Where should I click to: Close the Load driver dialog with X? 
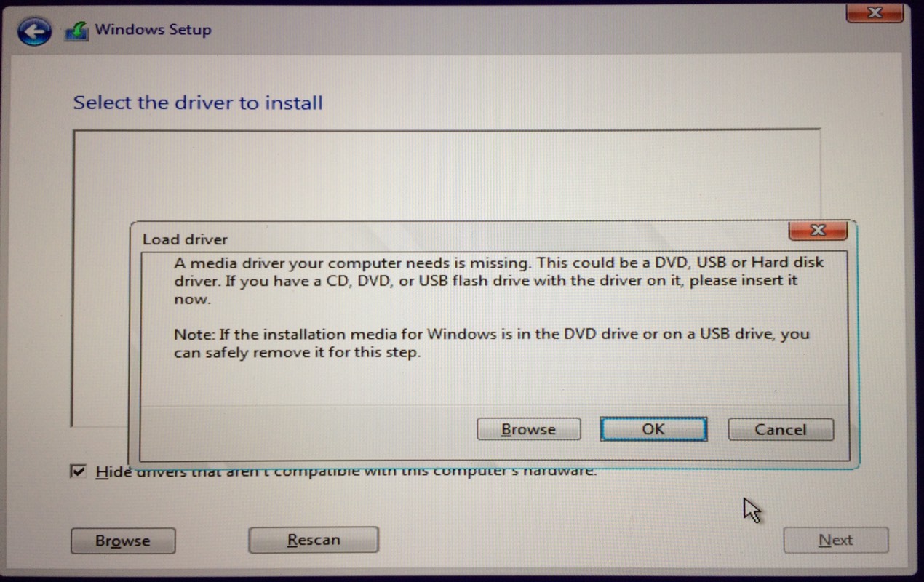[x=818, y=231]
